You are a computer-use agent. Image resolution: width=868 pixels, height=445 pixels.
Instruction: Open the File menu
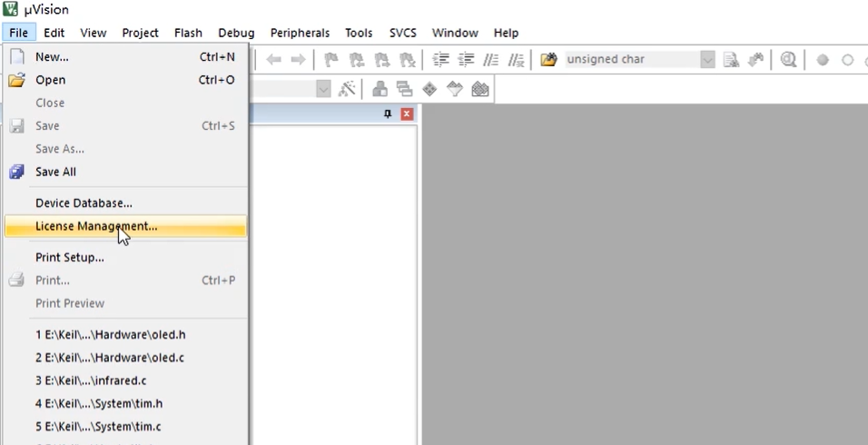[x=18, y=33]
